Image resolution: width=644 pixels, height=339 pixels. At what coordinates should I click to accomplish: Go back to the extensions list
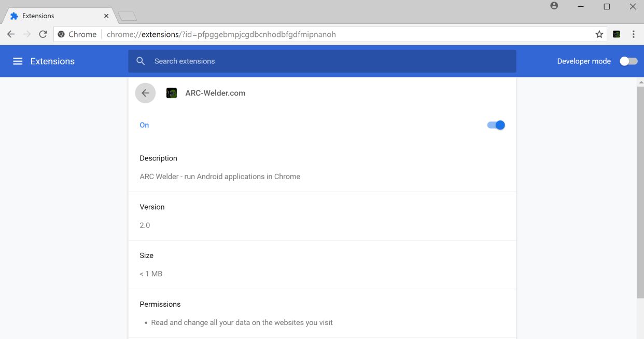coord(145,93)
